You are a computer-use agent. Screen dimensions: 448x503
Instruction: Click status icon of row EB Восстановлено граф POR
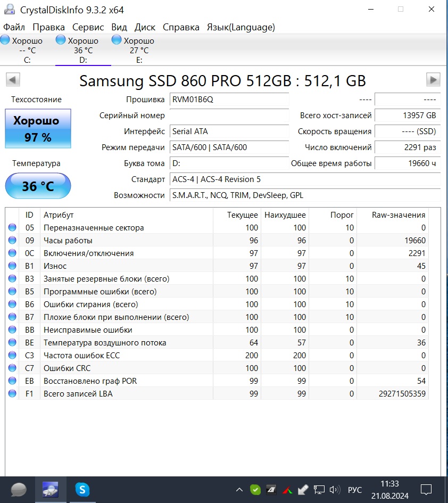12,381
